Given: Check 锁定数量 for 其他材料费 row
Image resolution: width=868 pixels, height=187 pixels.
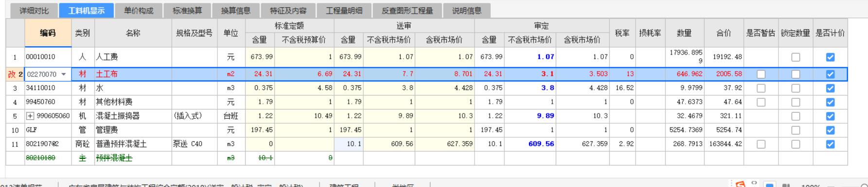Looking at the screenshot, I should pyautogui.click(x=796, y=102).
